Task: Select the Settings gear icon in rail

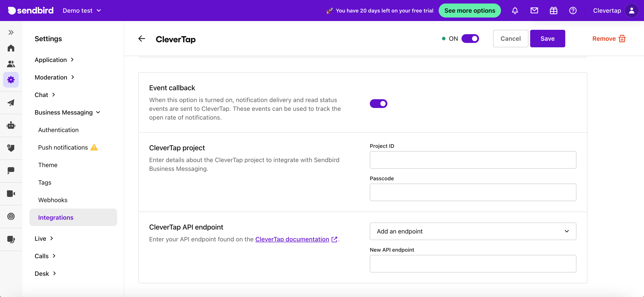Action: [11, 80]
